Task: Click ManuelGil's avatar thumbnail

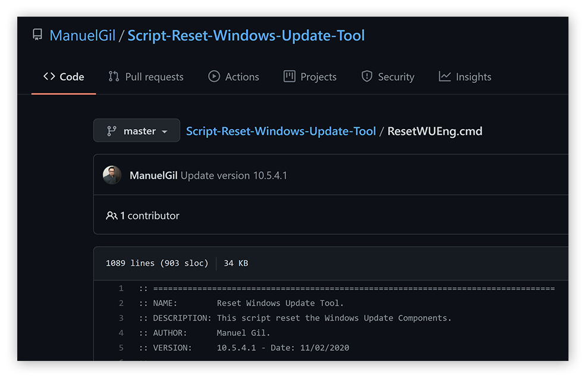Action: [x=112, y=175]
